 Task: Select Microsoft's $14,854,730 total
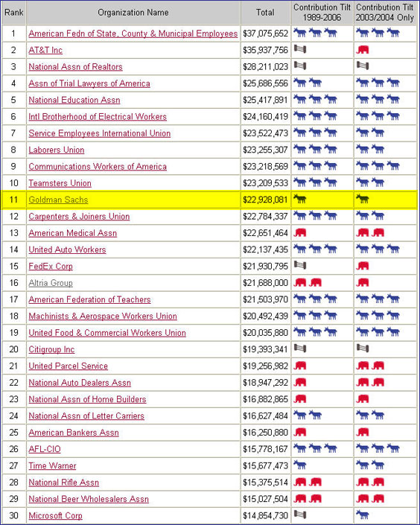click(266, 516)
